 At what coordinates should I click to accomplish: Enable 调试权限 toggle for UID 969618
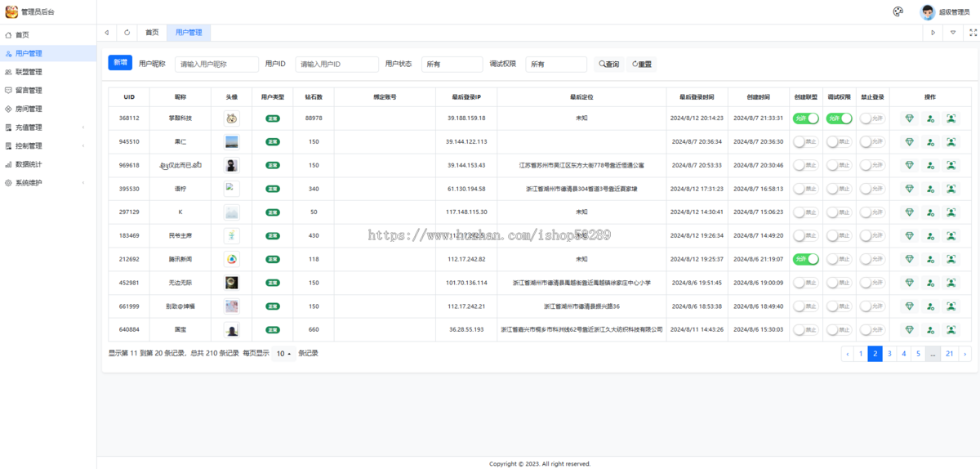tap(839, 166)
